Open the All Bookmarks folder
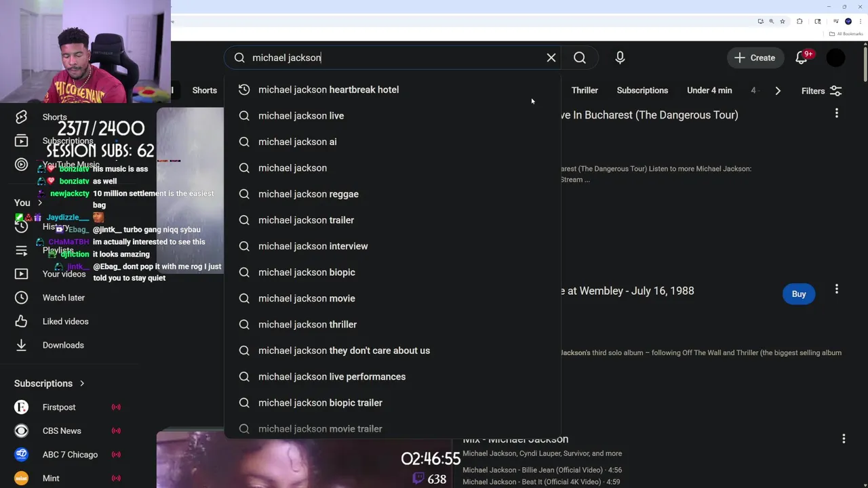 [846, 34]
